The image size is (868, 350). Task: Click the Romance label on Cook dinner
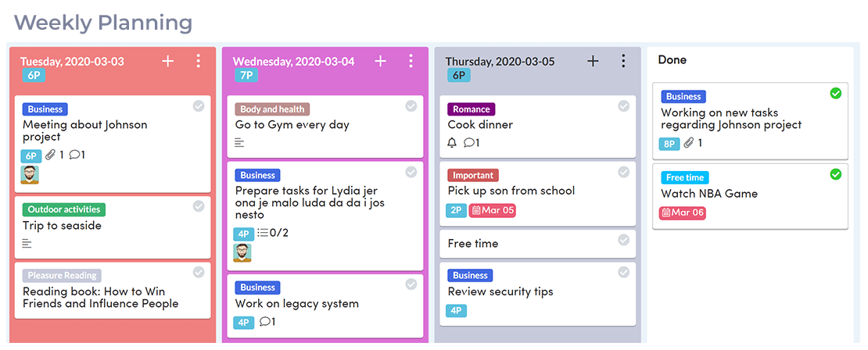[x=472, y=109]
